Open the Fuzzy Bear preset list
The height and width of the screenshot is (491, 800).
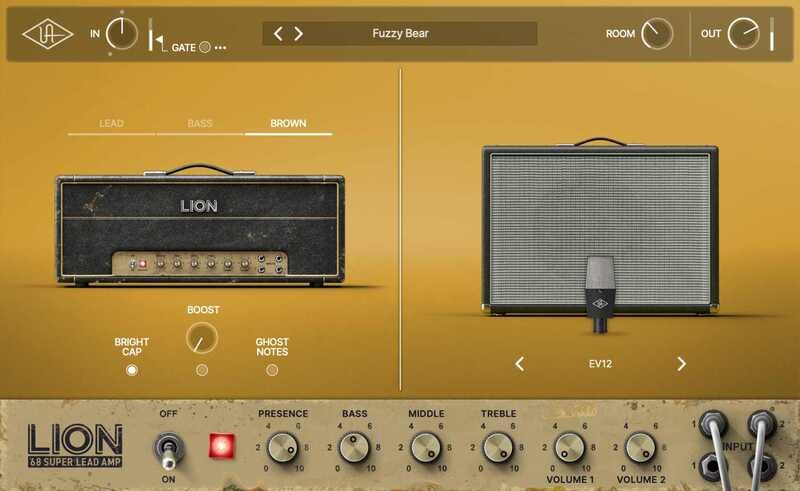[x=400, y=34]
